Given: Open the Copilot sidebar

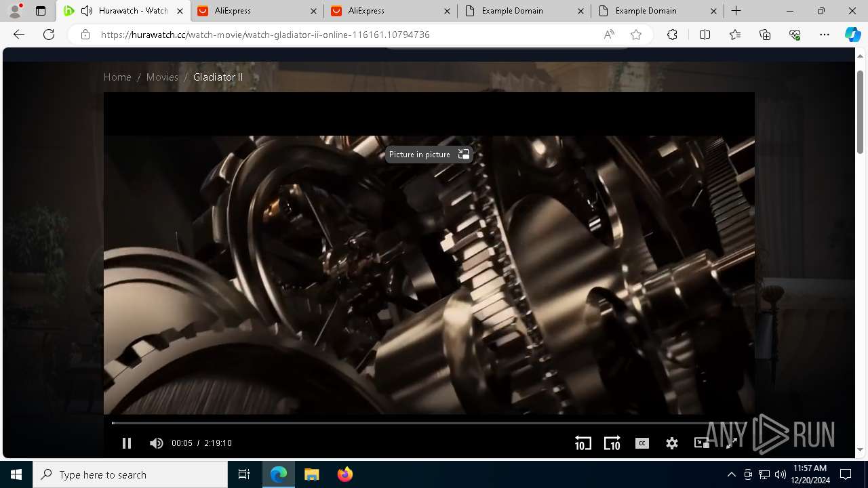Looking at the screenshot, I should click(852, 35).
